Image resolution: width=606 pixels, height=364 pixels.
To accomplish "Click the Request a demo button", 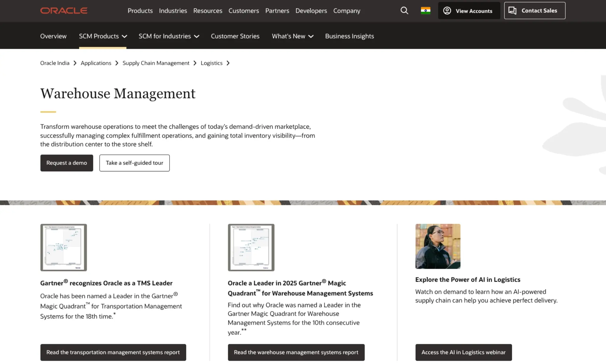I will coord(67,163).
